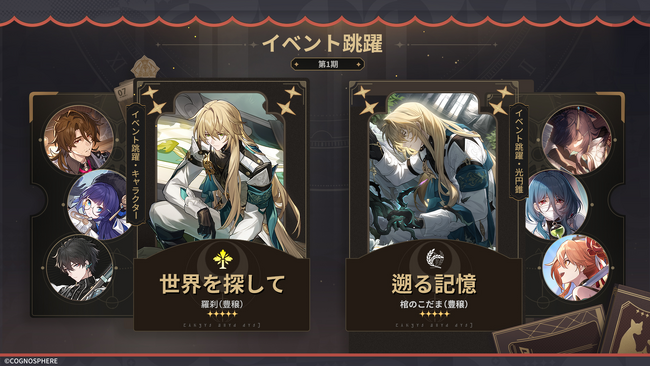Click the 羅刹(豊穣) character name label
The height and width of the screenshot is (366, 650).
point(222,304)
